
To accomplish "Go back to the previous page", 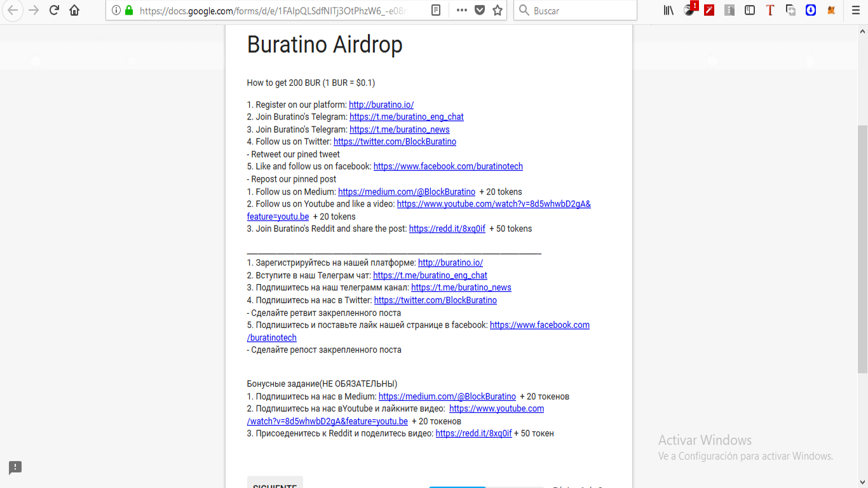I will point(13,10).
